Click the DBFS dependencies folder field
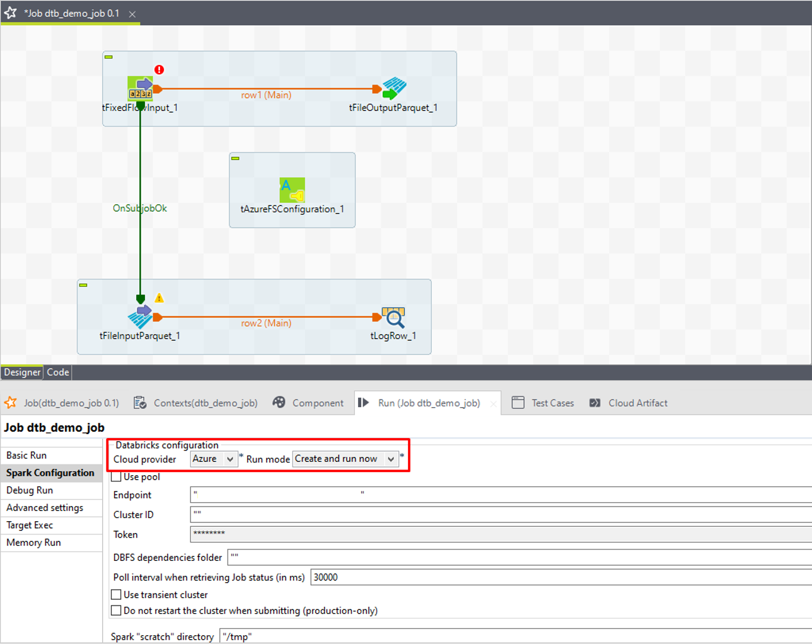The width and height of the screenshot is (812, 644). (x=519, y=557)
